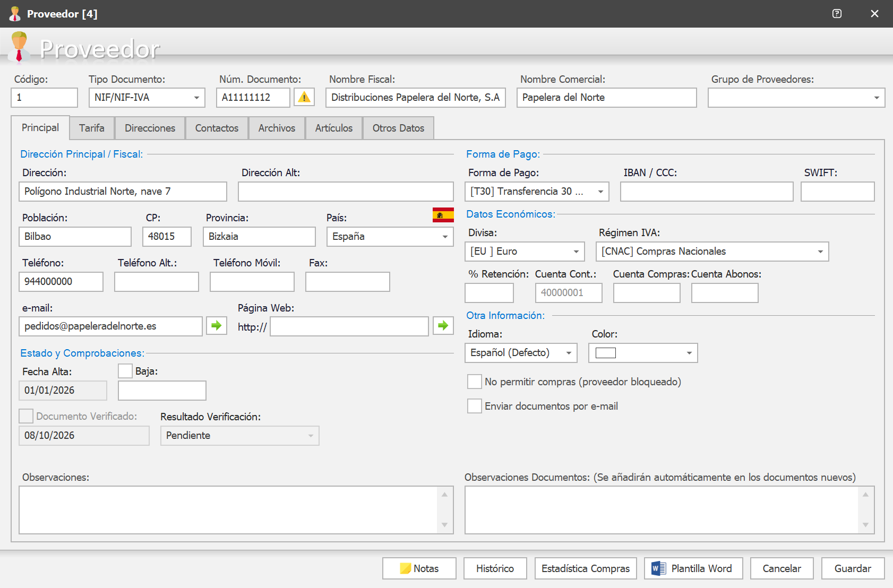Click the Histórico button
The height and width of the screenshot is (588, 893).
click(x=495, y=568)
